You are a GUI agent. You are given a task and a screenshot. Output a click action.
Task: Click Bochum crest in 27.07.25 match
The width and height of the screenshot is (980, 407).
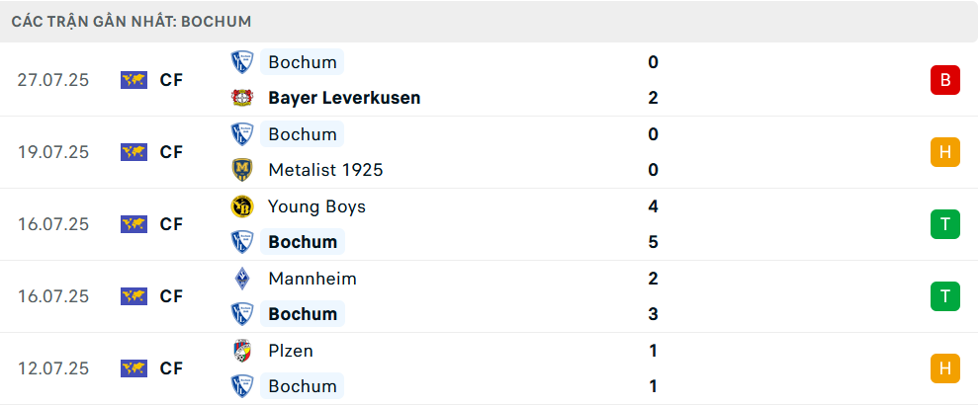242,62
